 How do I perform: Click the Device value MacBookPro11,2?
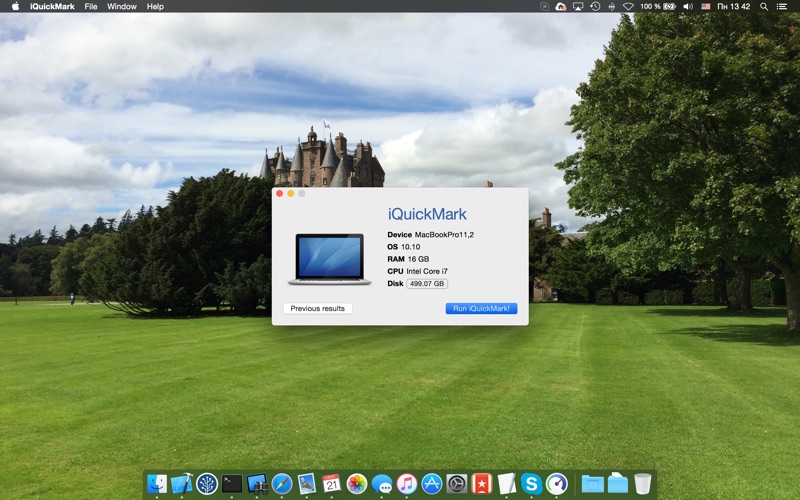[444, 235]
